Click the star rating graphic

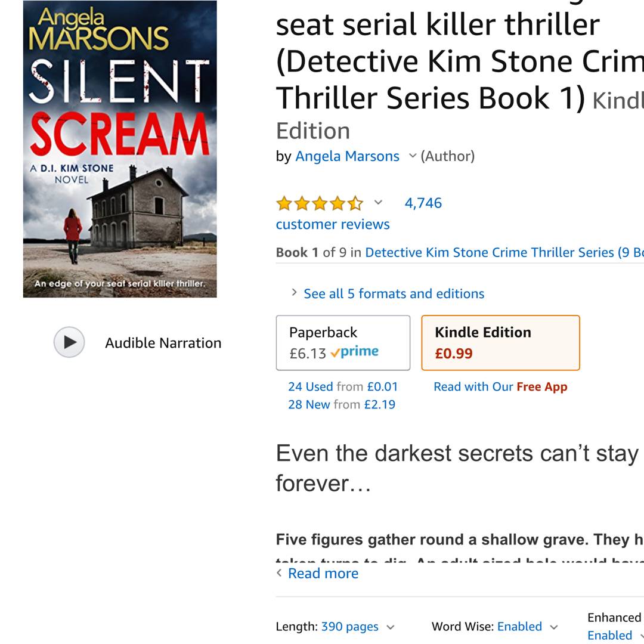[x=320, y=203]
